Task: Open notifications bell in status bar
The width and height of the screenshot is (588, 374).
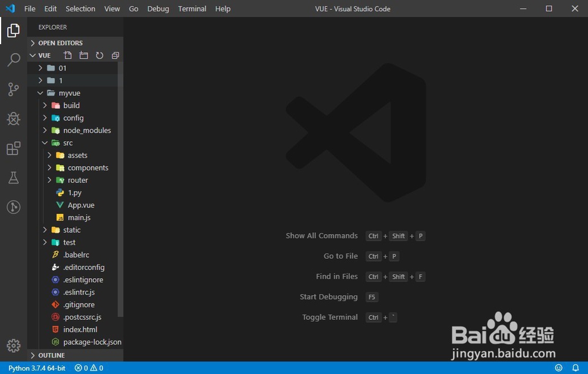Action: pyautogui.click(x=576, y=368)
